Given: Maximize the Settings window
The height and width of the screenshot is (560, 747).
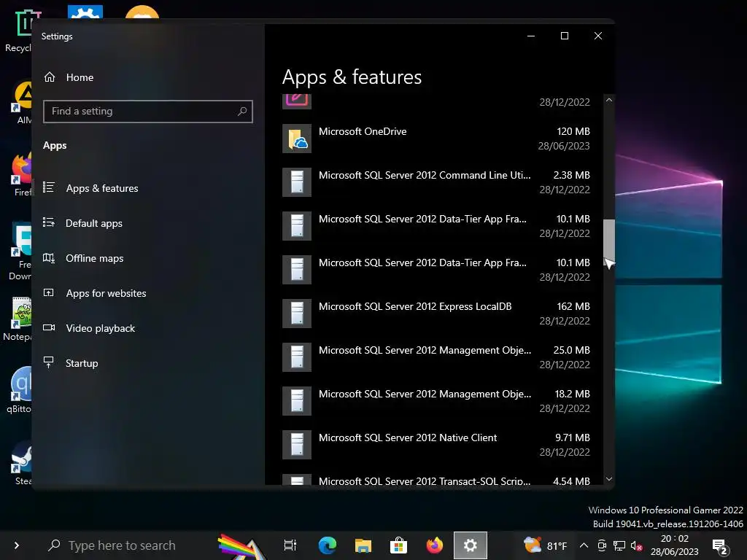Looking at the screenshot, I should coord(564,36).
